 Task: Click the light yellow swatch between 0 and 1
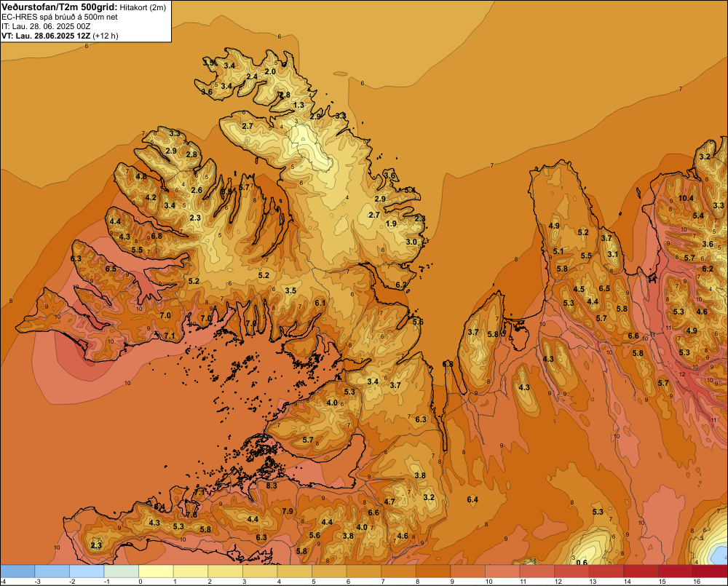[x=156, y=571]
